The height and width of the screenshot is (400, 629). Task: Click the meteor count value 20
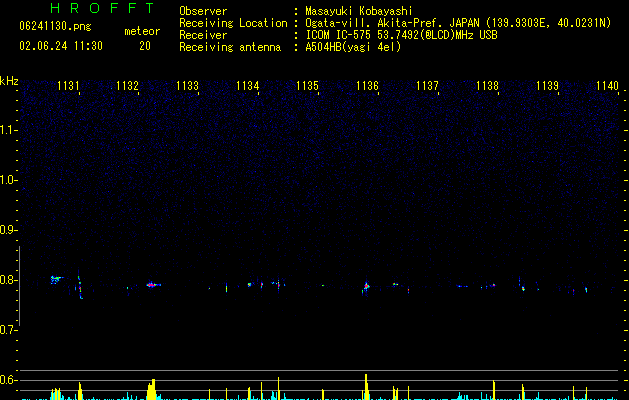(x=145, y=46)
